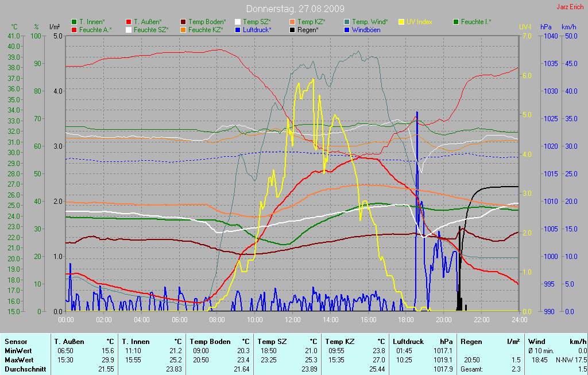Click the Jarz Erich author label
The image size is (588, 375).
coord(570,7)
